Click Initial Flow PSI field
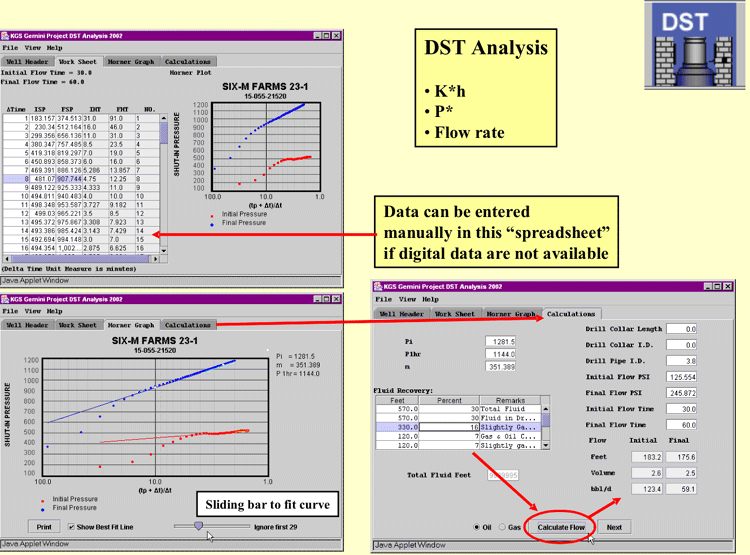Image resolution: width=750 pixels, height=555 pixels. click(682, 377)
